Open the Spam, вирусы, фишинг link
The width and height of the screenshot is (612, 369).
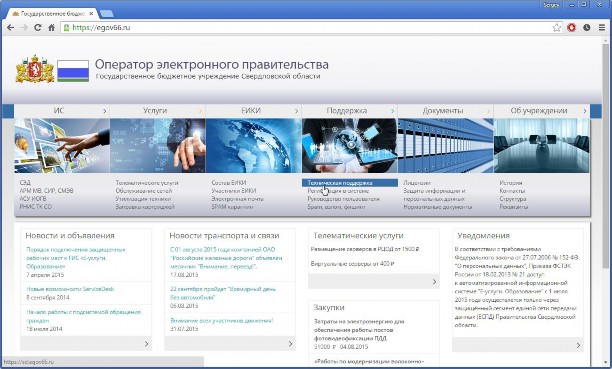(x=336, y=207)
